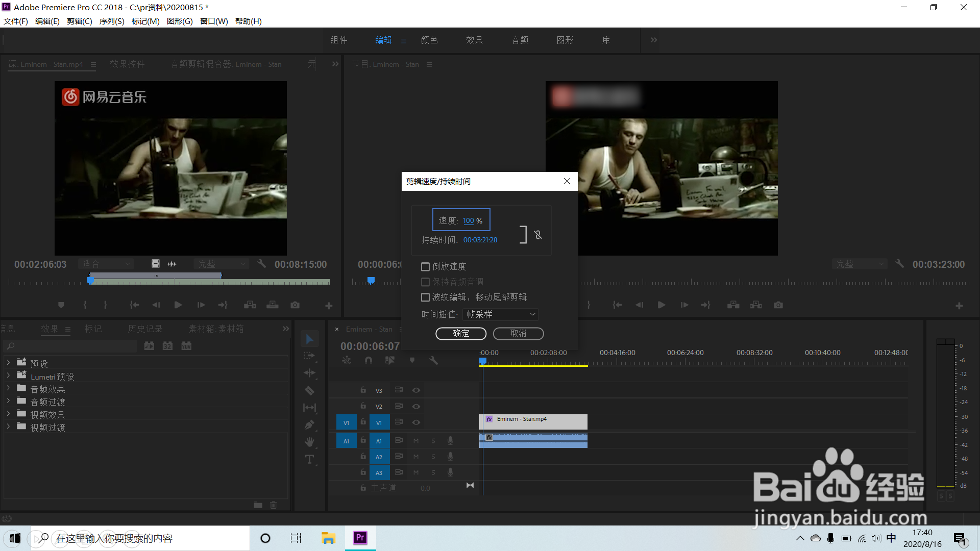Open source monitor zoom level (适合) dropdown
This screenshot has height=551, width=980.
click(x=106, y=264)
